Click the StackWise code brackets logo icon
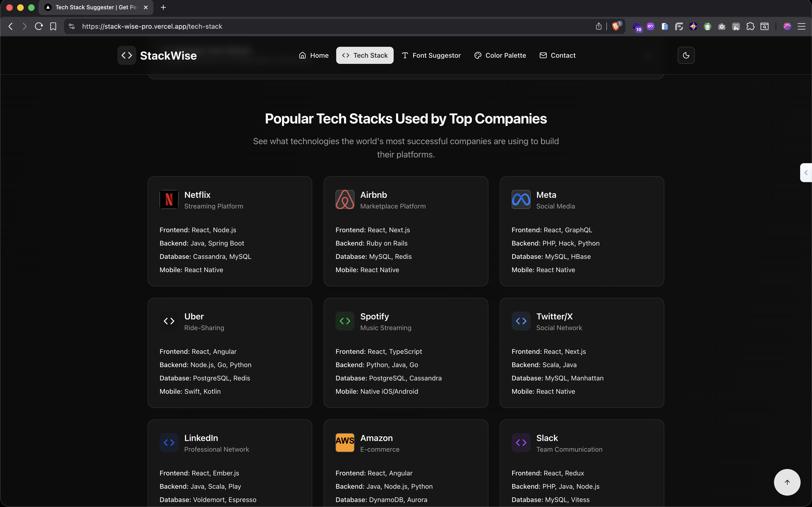The height and width of the screenshot is (507, 812). coord(127,55)
